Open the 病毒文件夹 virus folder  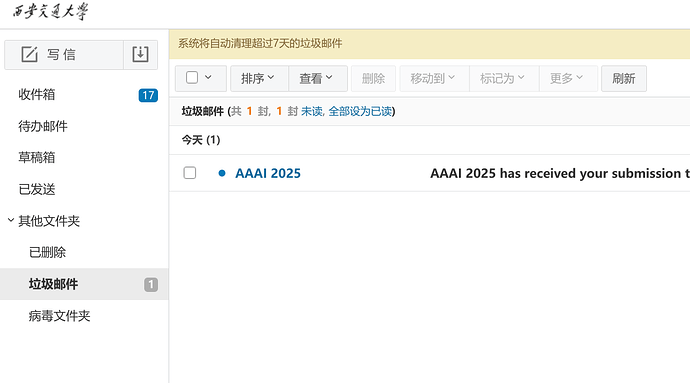pyautogui.click(x=59, y=316)
